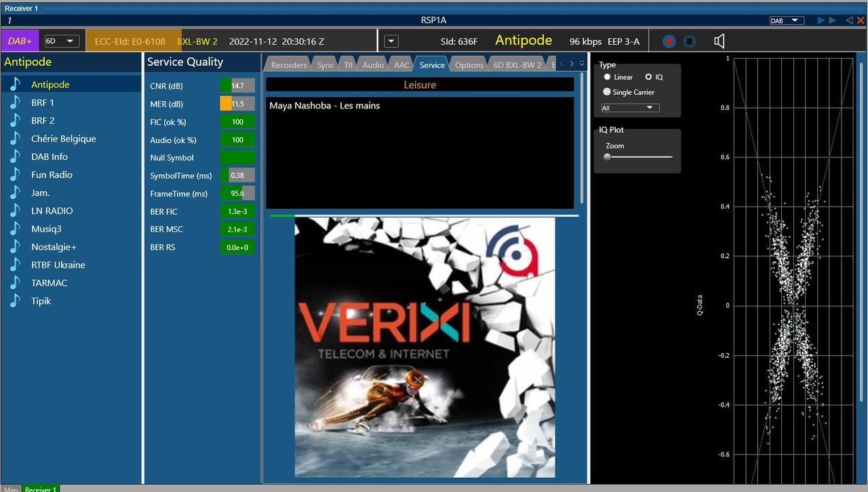This screenshot has width=868, height=492.
Task: Select the Tipik station name
Action: point(41,301)
